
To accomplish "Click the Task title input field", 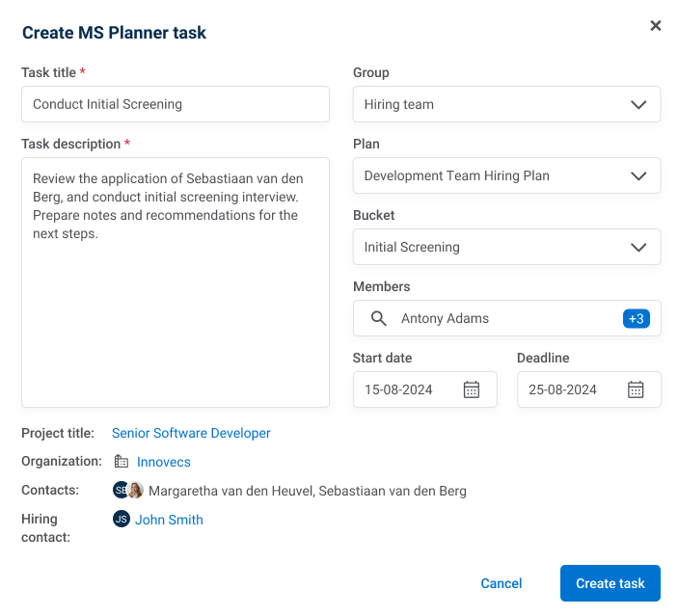I will tap(176, 104).
